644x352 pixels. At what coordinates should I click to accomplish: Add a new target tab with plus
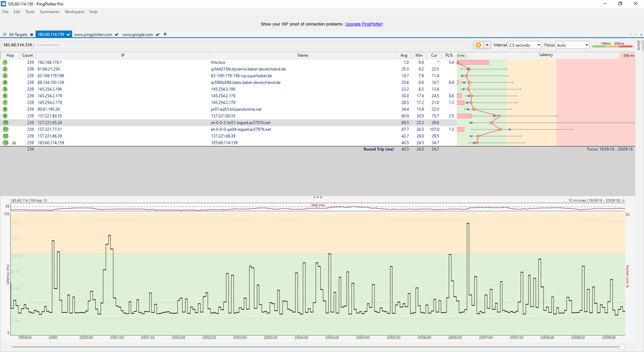pos(165,34)
